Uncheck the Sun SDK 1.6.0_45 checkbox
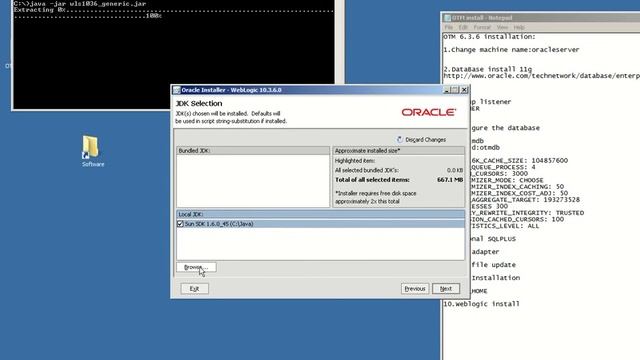 (x=180, y=224)
